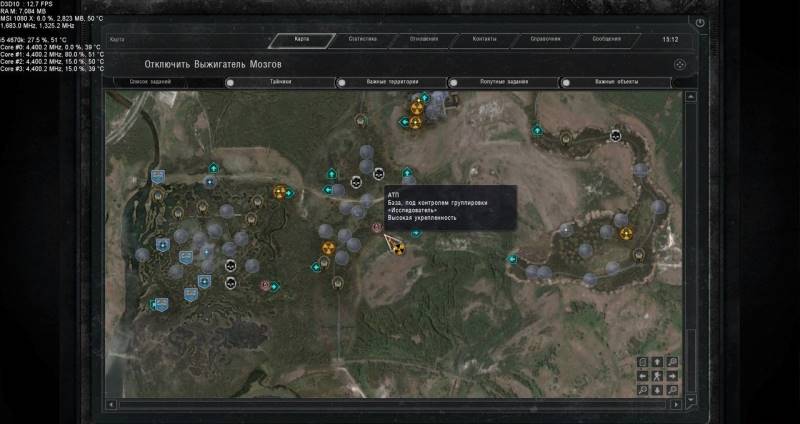
Task: Click the power icon above the clock
Action: (x=699, y=22)
